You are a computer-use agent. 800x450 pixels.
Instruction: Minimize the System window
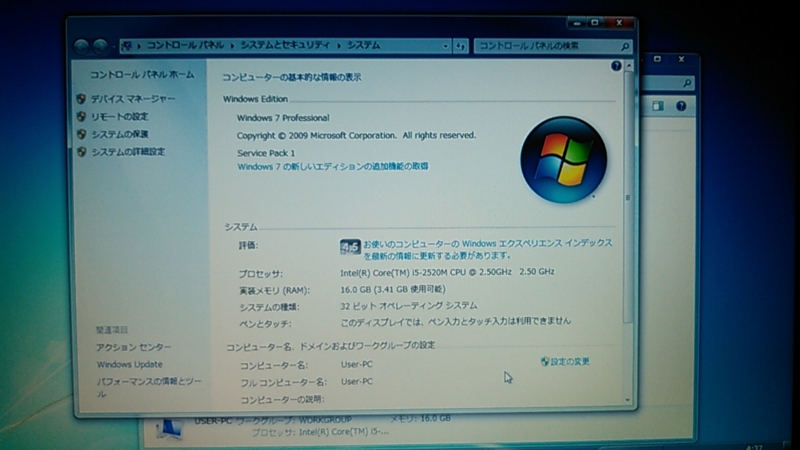pos(577,23)
